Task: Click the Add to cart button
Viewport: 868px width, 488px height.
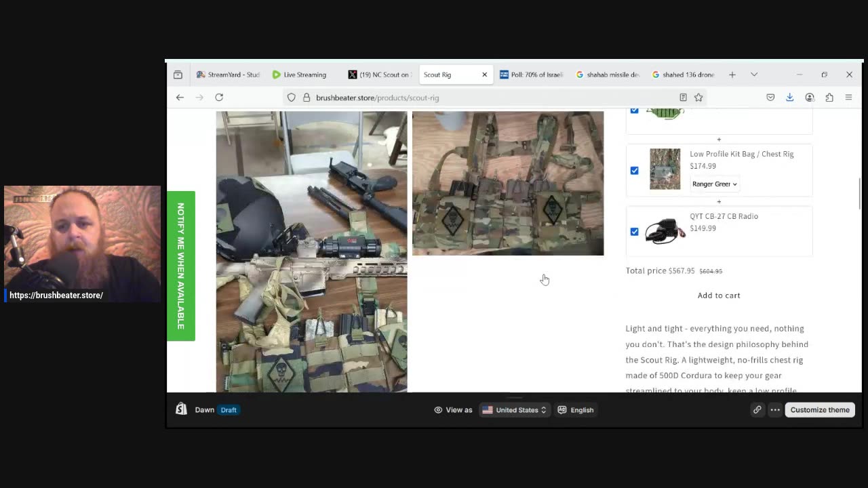Action: tap(719, 296)
